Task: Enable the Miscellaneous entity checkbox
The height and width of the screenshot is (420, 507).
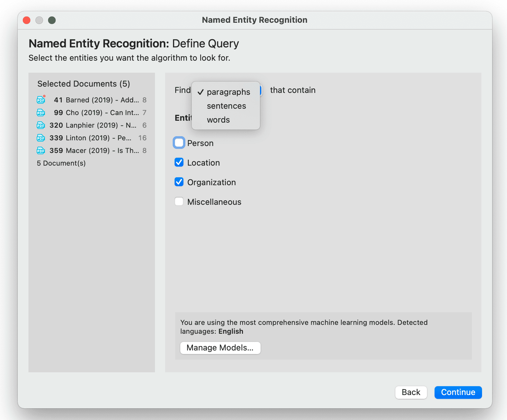Action: pyautogui.click(x=179, y=202)
